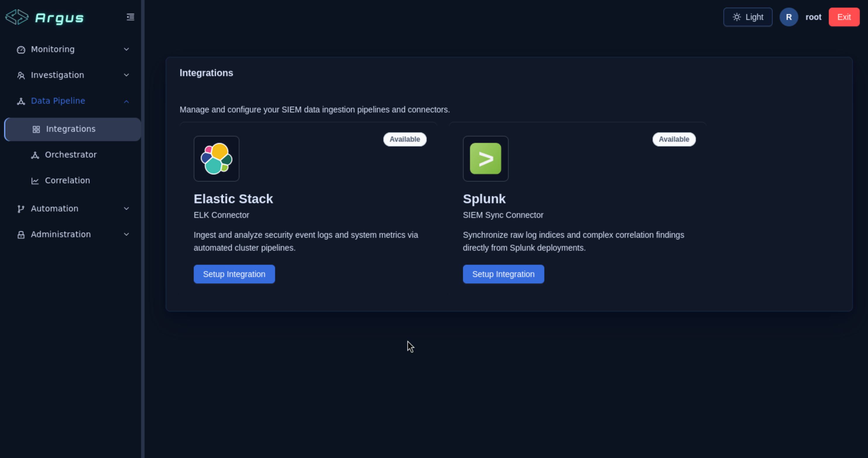Set up the Splunk integration
The image size is (868, 458).
click(x=503, y=274)
